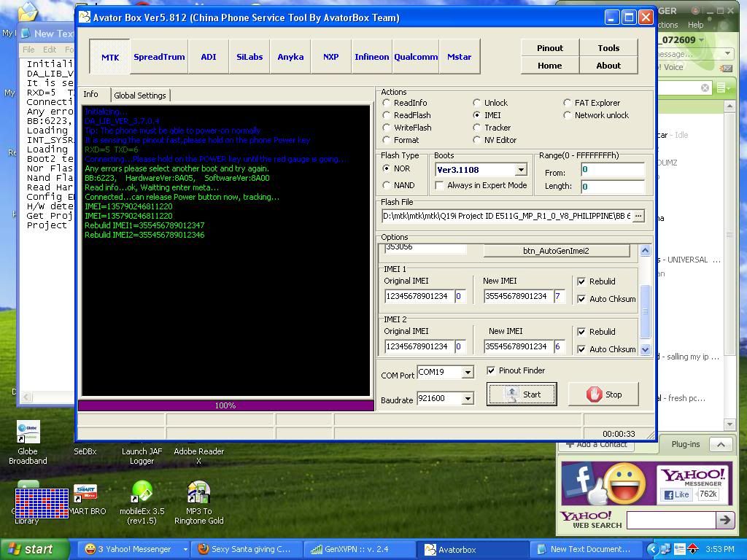
Task: Click the btn_AutoGenImei2 button
Action: pos(556,251)
